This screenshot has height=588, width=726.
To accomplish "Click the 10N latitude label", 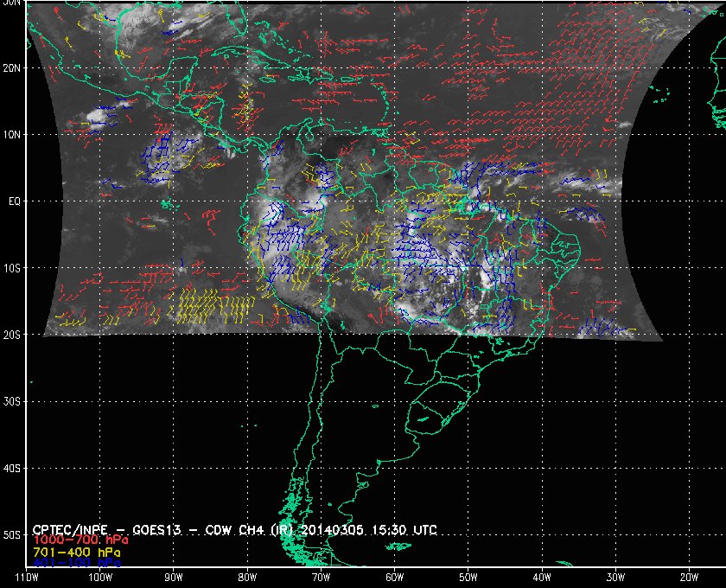I will tap(12, 135).
